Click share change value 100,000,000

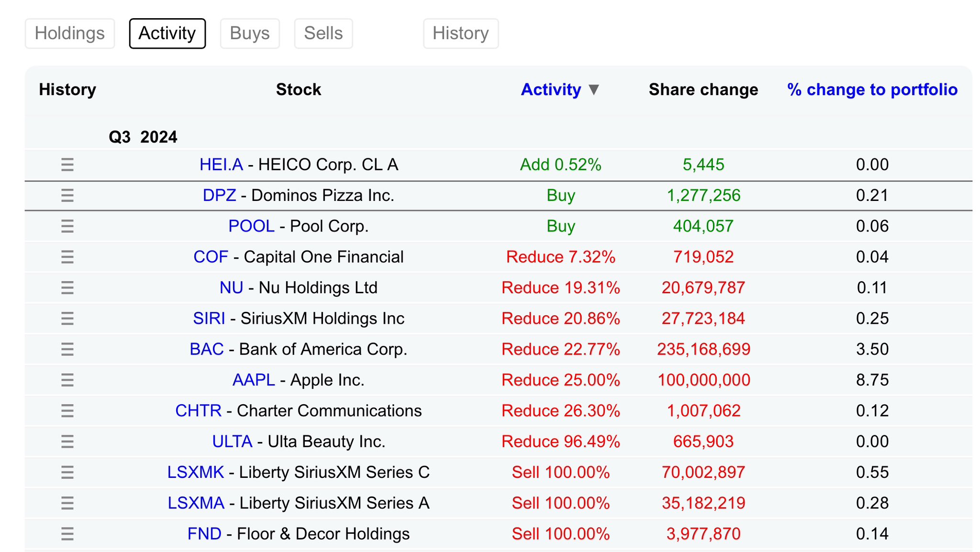pyautogui.click(x=703, y=380)
